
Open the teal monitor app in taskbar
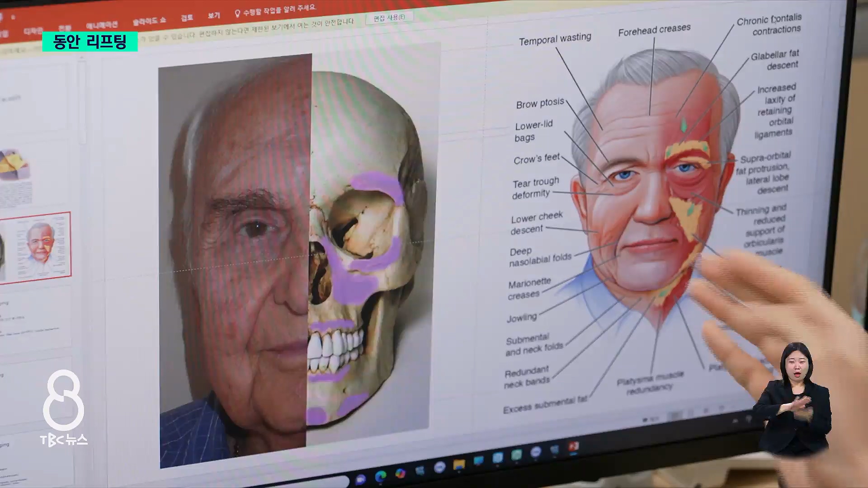478,460
